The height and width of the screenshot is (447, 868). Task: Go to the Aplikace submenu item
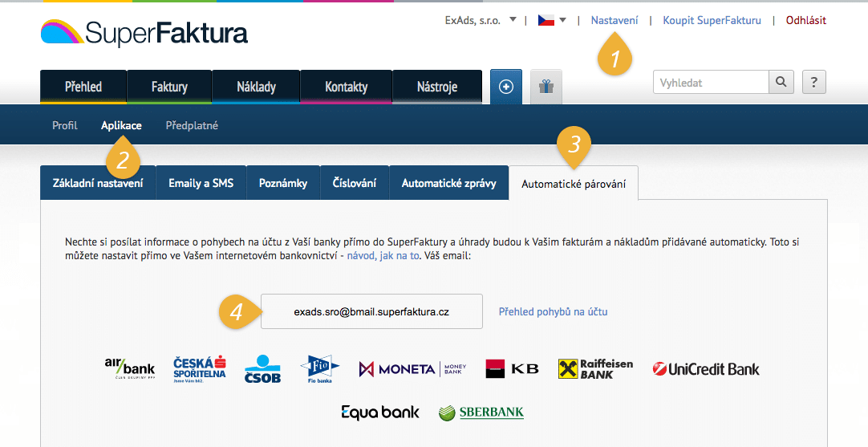121,125
